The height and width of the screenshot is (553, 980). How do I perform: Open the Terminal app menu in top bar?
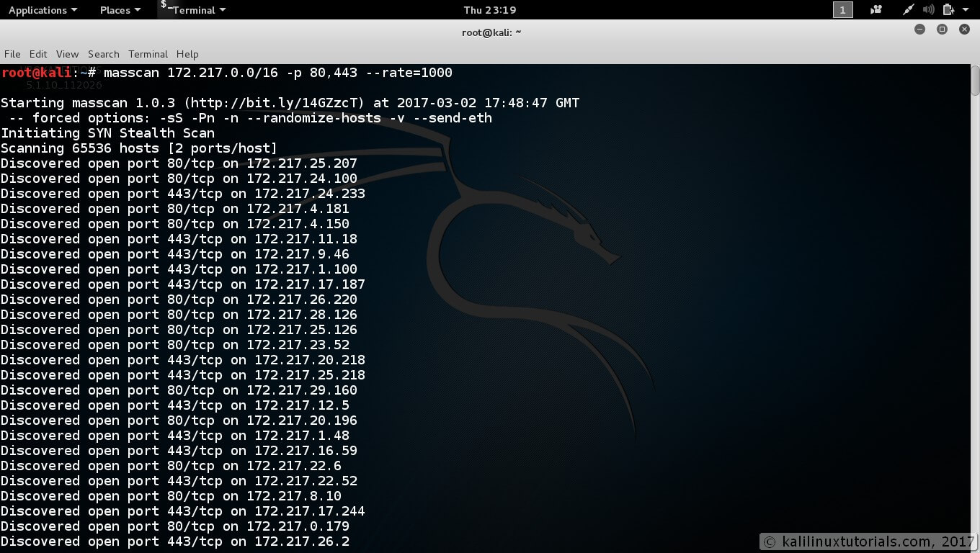[200, 9]
